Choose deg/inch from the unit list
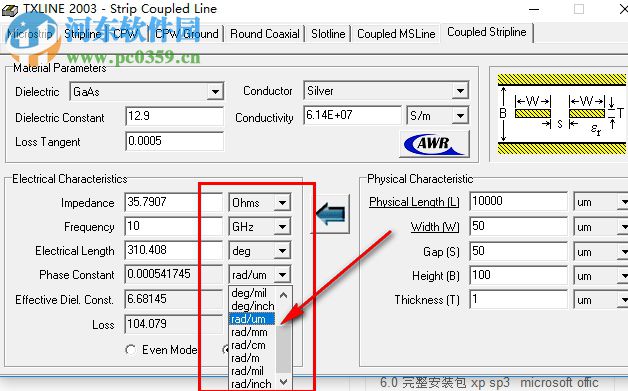 (252, 306)
